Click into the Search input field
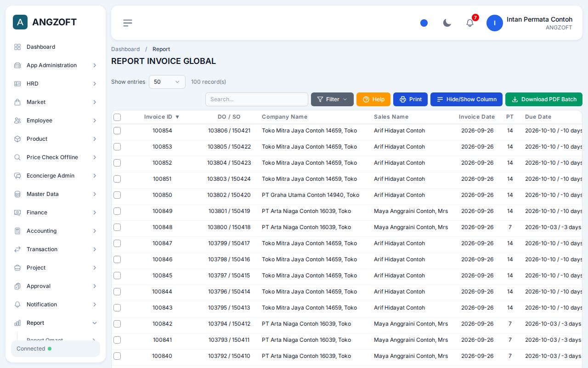The image size is (588, 368). tap(257, 99)
